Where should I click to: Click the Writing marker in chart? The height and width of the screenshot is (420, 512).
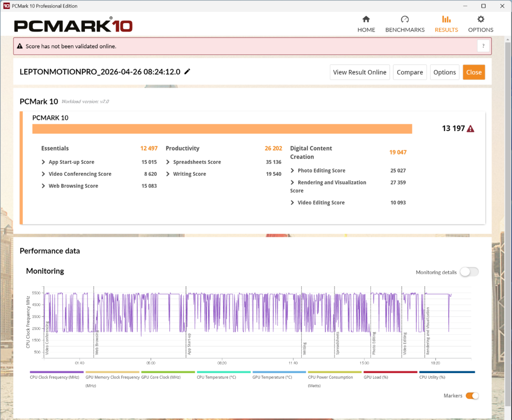305,349
